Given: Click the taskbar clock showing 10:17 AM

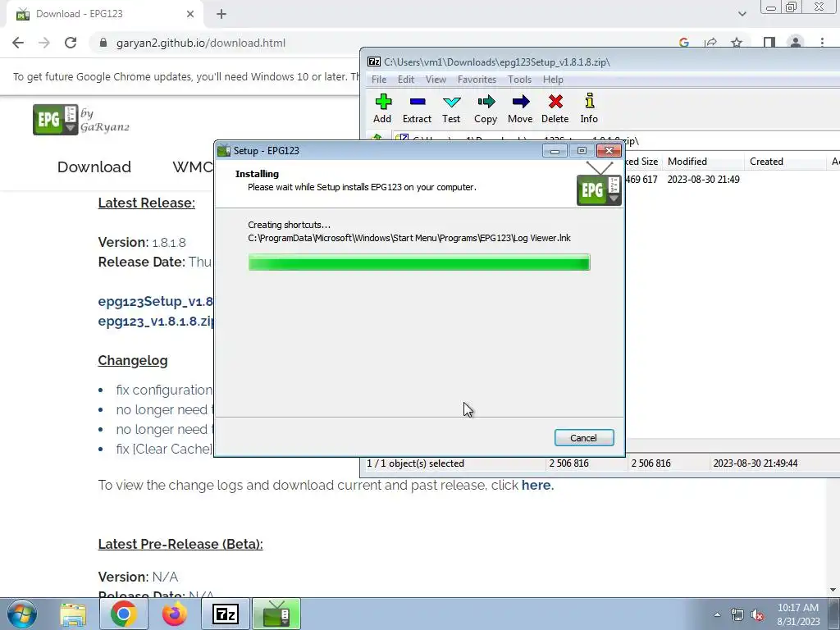Looking at the screenshot, I should pyautogui.click(x=798, y=614).
